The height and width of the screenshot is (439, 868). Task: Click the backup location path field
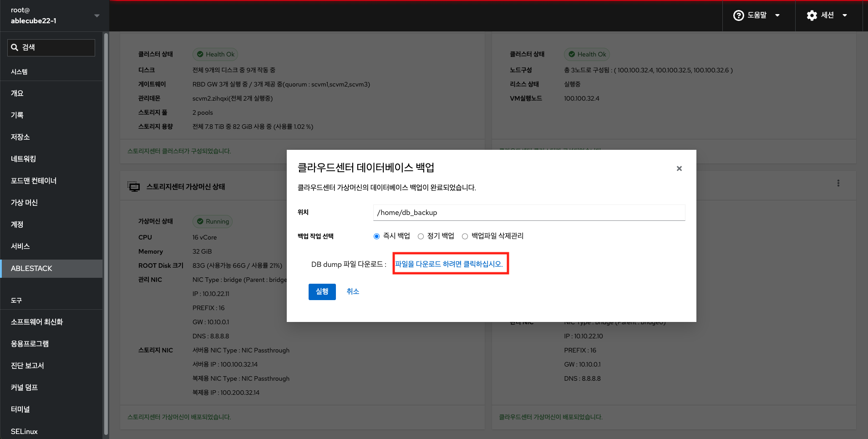528,213
